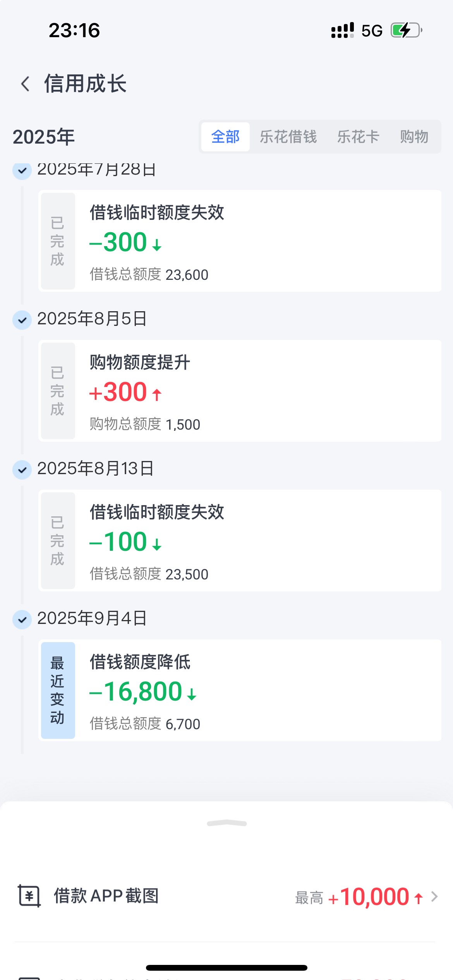Screen dimensions: 453x980
Task: Tap the red up arrow beside +10,000
Action: point(419,898)
